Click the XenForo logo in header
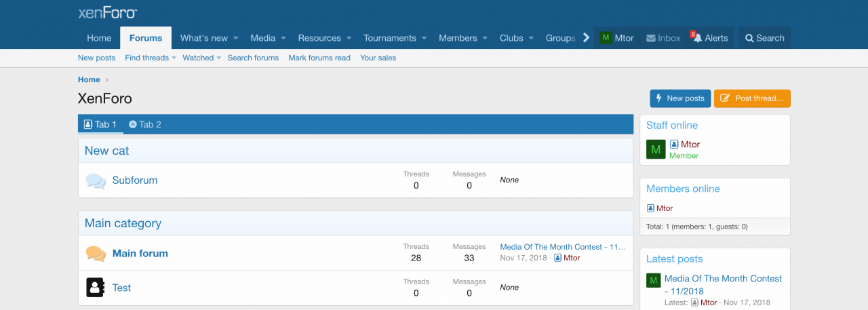 108,12
